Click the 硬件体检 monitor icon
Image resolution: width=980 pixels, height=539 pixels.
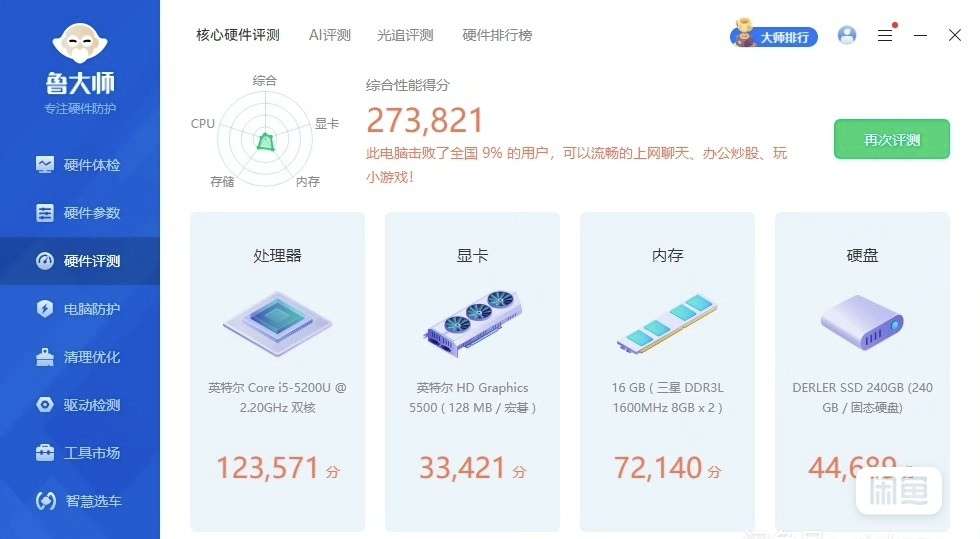click(45, 164)
